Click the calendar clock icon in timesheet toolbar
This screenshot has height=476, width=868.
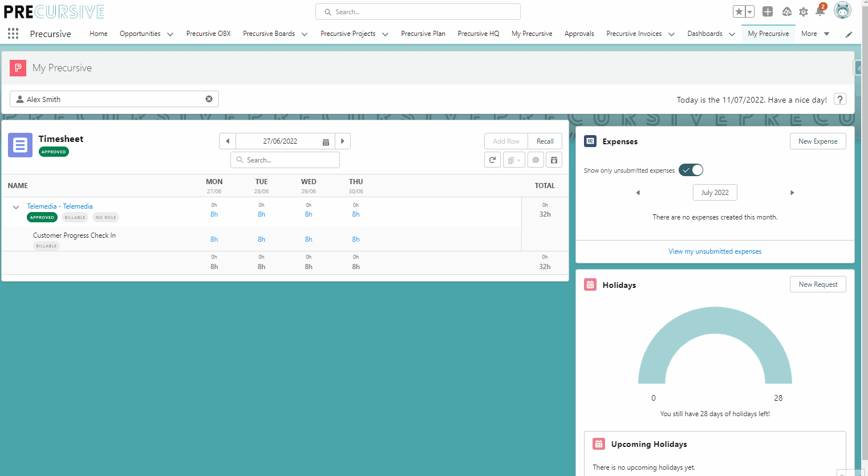(554, 160)
